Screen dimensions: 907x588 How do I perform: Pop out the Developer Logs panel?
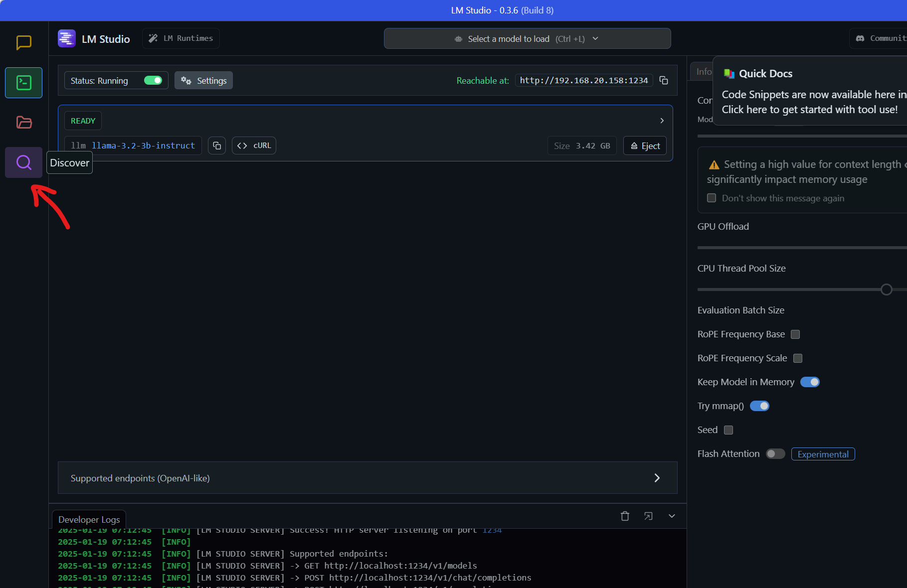pos(648,516)
